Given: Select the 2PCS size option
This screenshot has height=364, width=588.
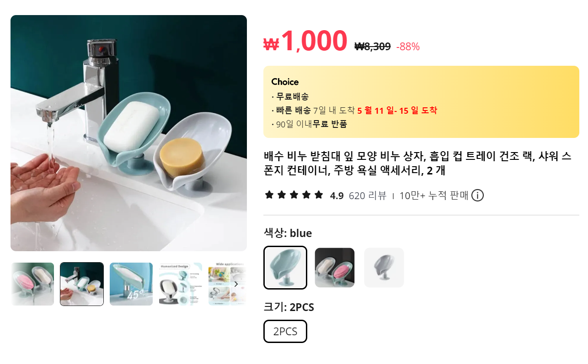Looking at the screenshot, I should coord(285,332).
